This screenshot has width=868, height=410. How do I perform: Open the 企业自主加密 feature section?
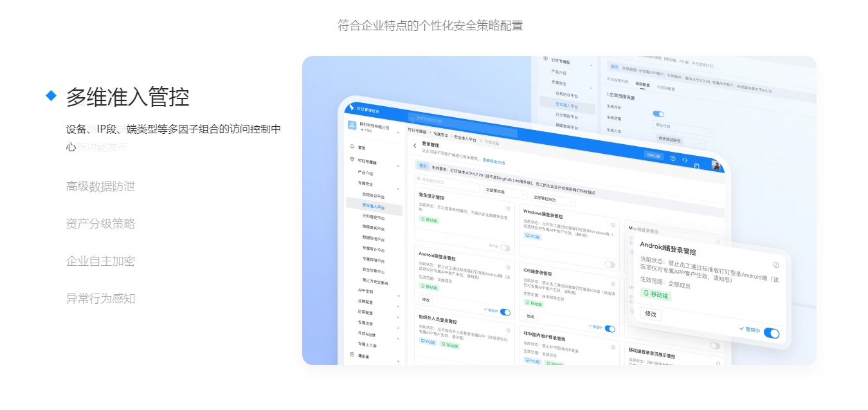(x=100, y=261)
